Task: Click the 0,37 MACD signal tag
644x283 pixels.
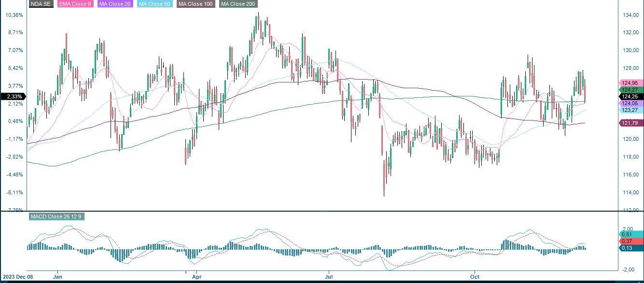Action: [x=630, y=241]
